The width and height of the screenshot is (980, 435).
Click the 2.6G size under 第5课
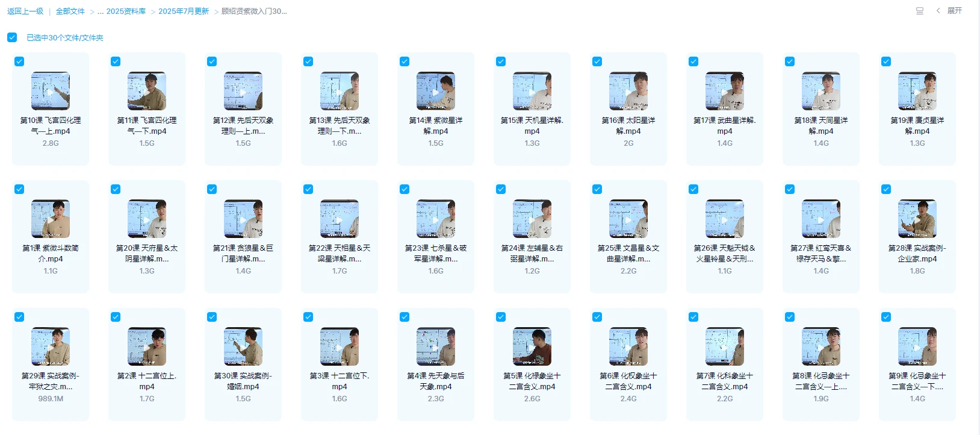tap(532, 399)
